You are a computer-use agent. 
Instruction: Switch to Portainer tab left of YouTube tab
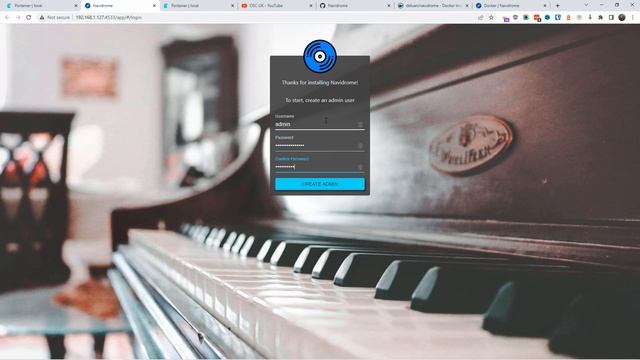pos(198,6)
